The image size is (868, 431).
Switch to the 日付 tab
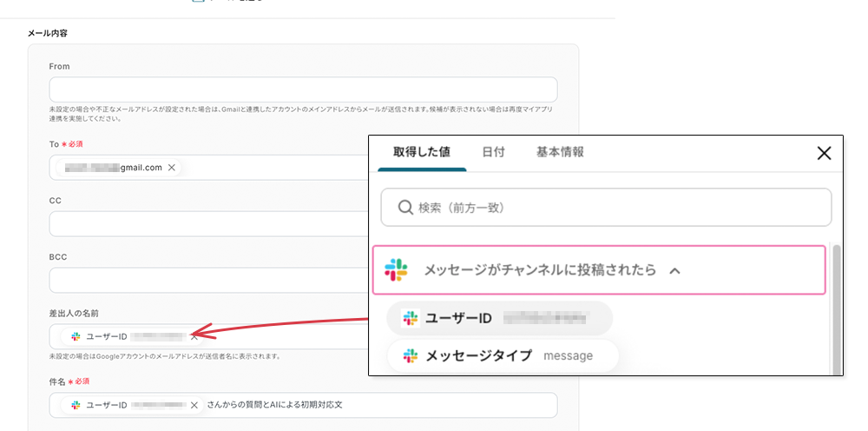pos(493,152)
